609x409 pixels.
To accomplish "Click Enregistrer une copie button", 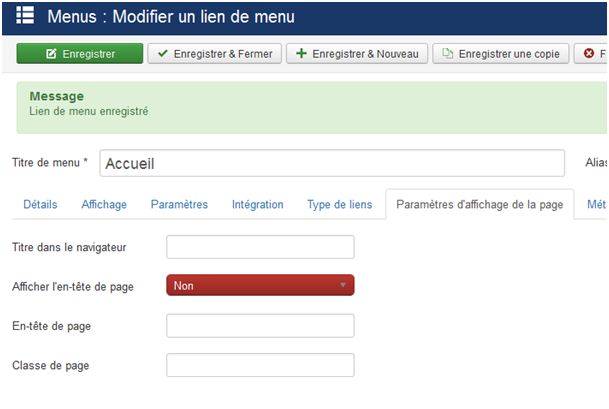I will [x=501, y=54].
